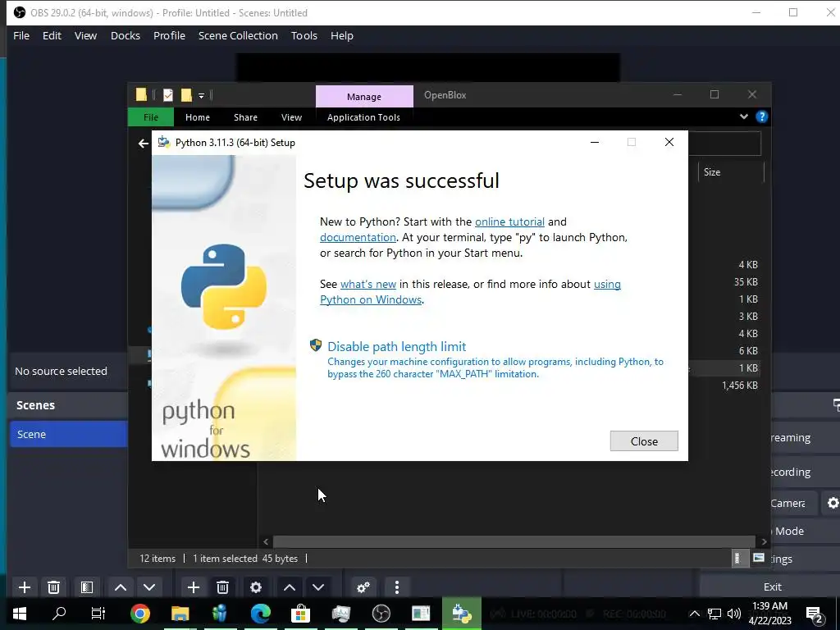Move scene down with arrow icon
The height and width of the screenshot is (630, 840).
click(x=149, y=587)
